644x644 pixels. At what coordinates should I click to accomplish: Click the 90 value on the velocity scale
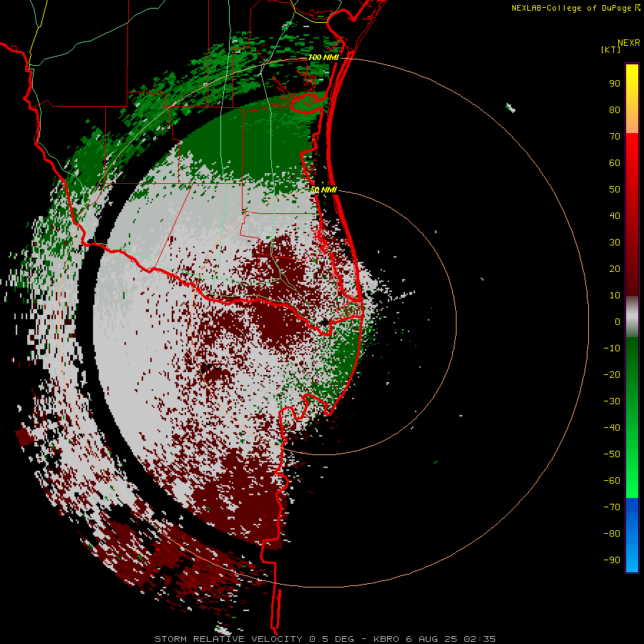615,84
